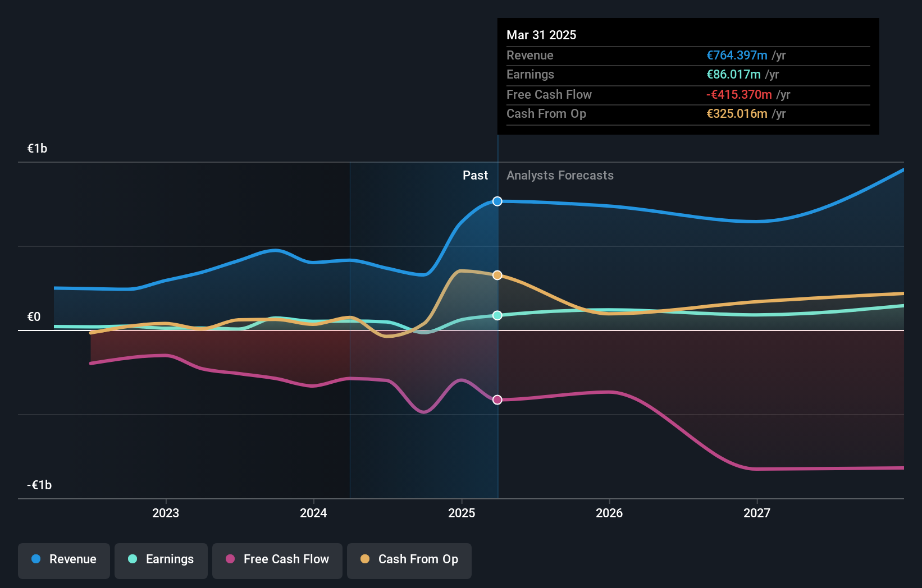922x588 pixels.
Task: Select the 2024 x-axis label
Action: point(313,513)
